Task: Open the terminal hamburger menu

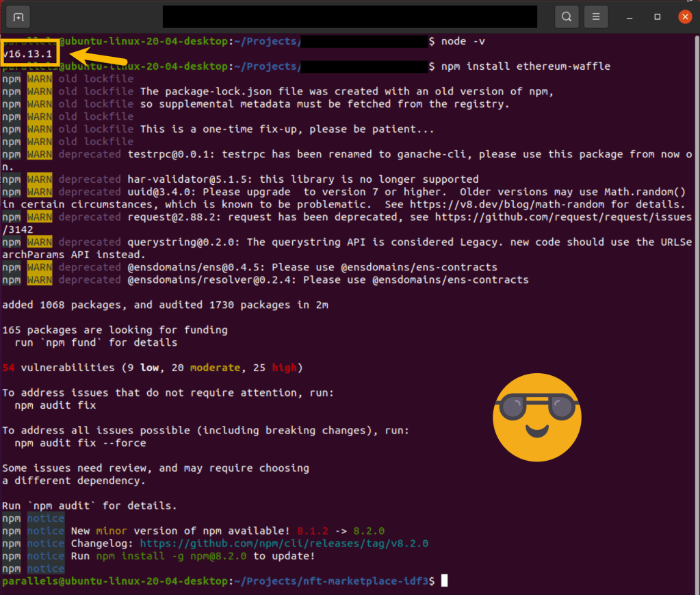Action: [x=596, y=16]
